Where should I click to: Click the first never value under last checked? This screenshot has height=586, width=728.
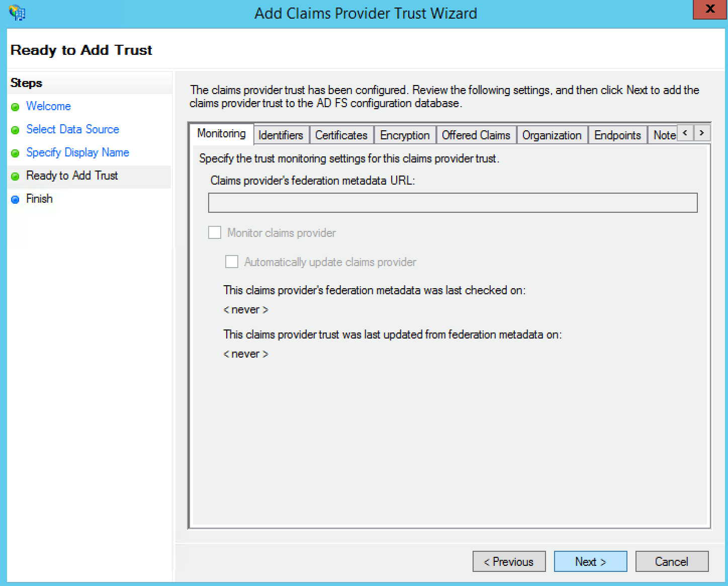click(246, 310)
